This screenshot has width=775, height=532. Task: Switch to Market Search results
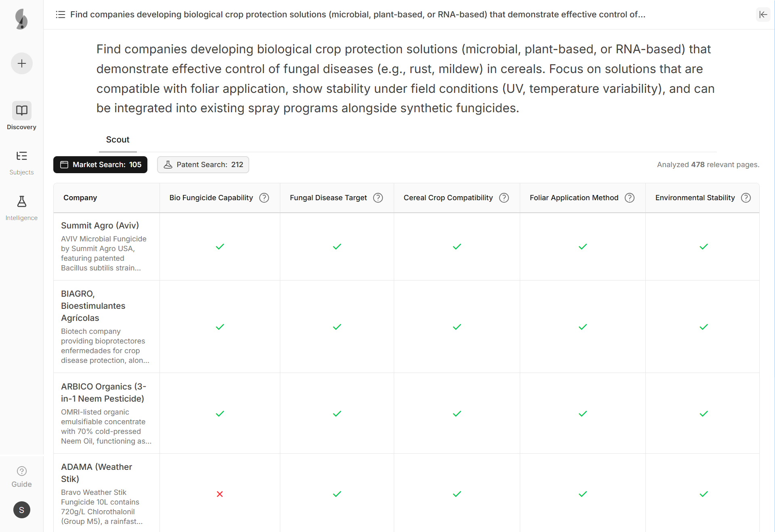tap(100, 165)
